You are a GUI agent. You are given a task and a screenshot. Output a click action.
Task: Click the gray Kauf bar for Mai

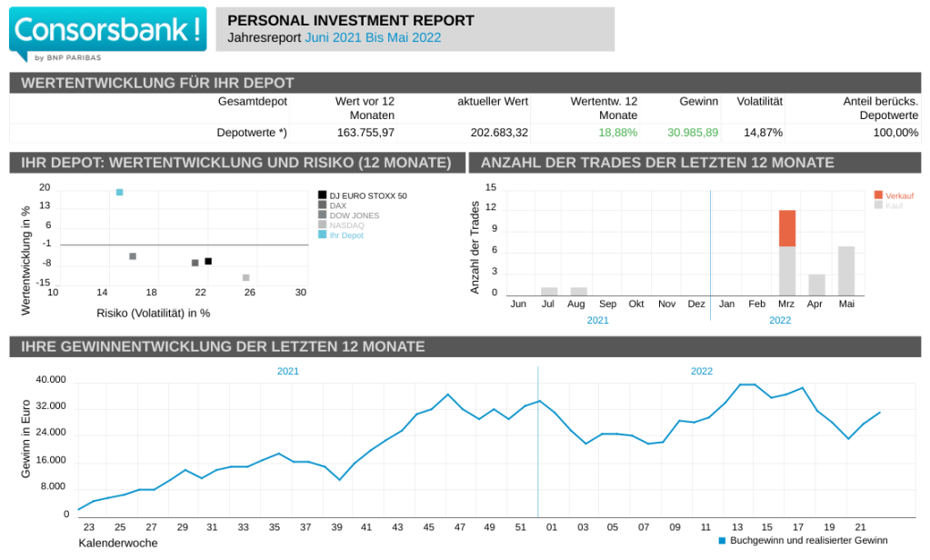[845, 270]
